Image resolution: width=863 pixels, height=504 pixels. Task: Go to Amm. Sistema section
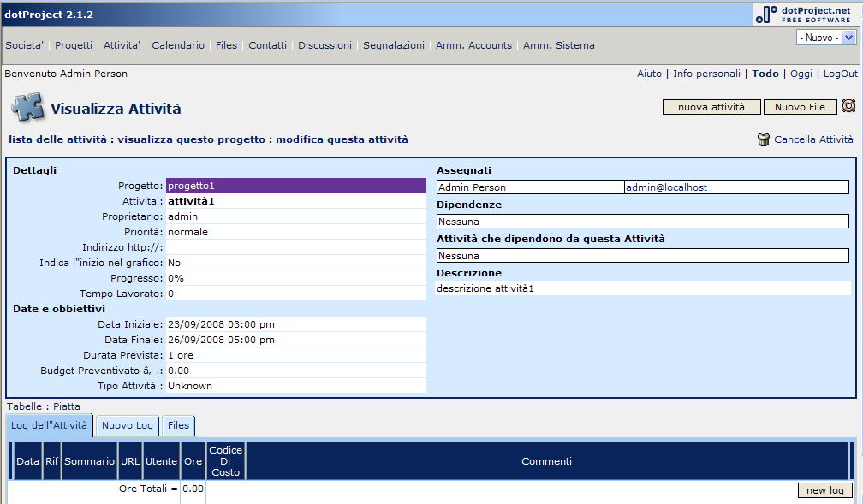[558, 45]
